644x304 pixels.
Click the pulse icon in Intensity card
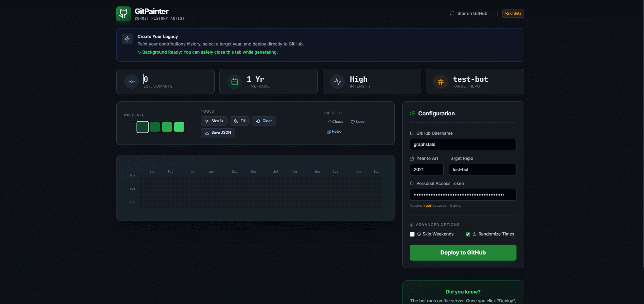pyautogui.click(x=337, y=82)
